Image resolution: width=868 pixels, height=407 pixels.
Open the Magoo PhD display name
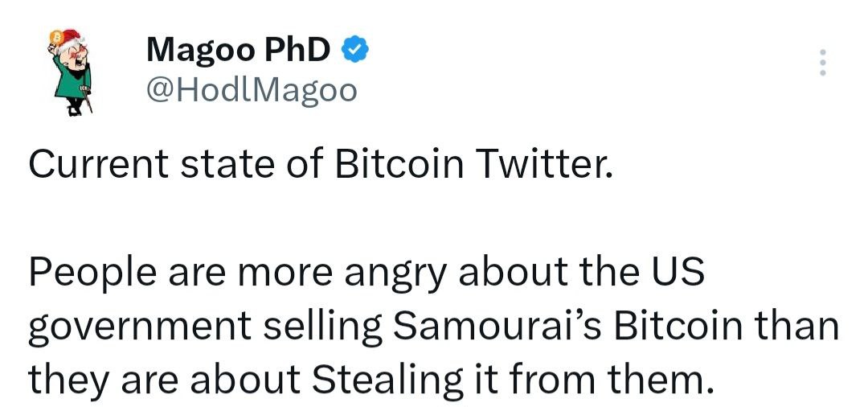point(238,50)
